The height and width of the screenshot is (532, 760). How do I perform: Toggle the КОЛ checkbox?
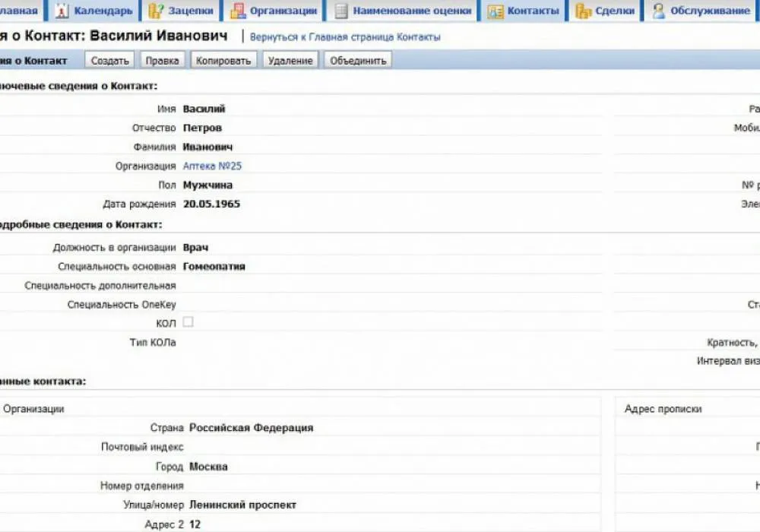tap(188, 321)
